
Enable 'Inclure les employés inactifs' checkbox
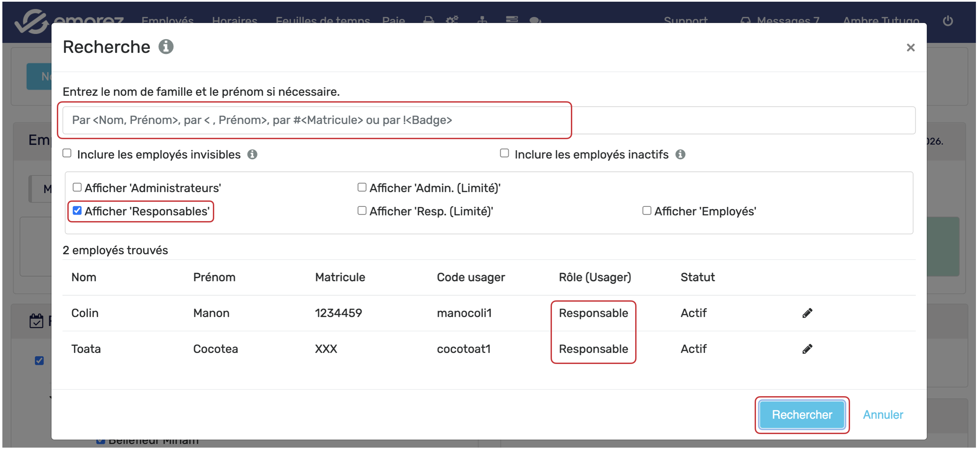pyautogui.click(x=504, y=153)
